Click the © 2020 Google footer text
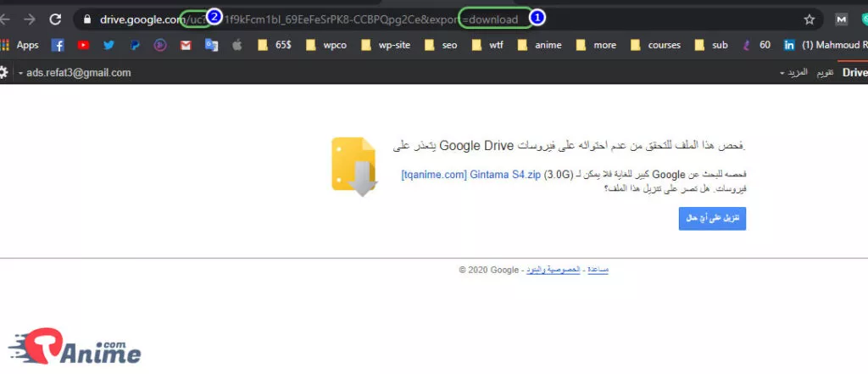Screen dimensions: 868x374 tap(488, 270)
